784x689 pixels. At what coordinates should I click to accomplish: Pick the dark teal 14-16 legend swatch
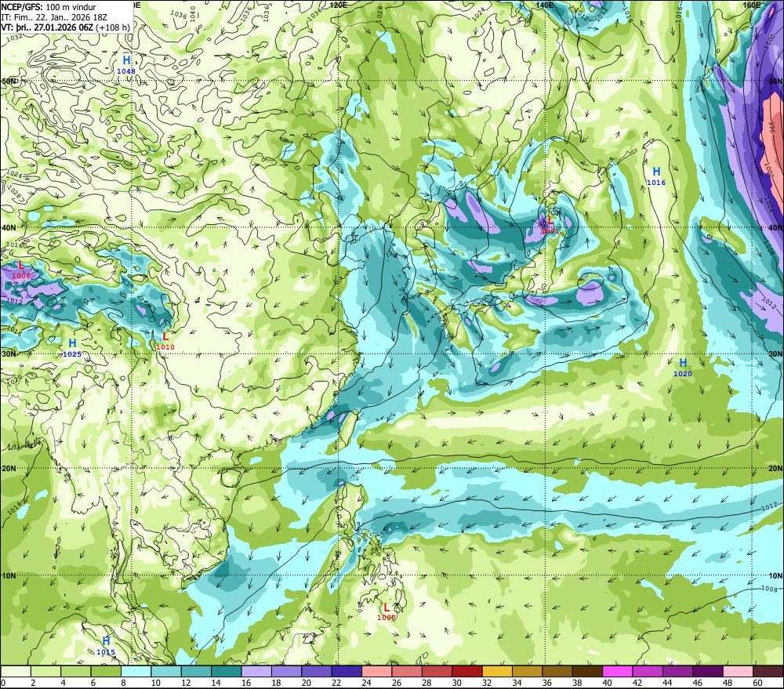[x=227, y=671]
